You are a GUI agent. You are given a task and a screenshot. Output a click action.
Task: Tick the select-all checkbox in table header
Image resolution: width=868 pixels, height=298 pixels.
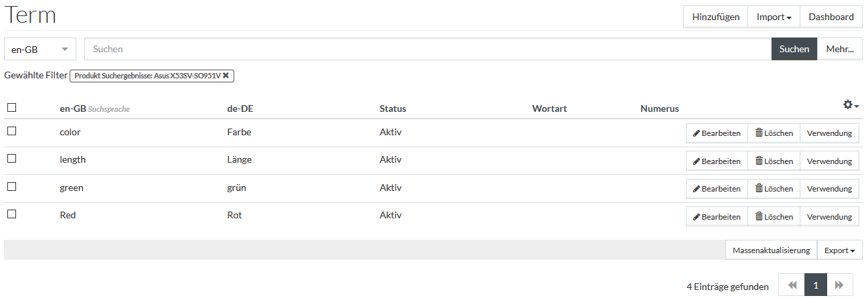point(11,107)
